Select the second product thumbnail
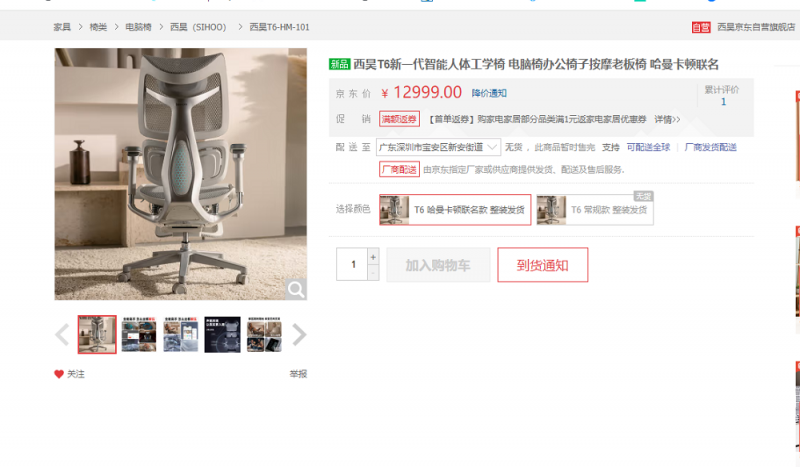Image resolution: width=800 pixels, height=467 pixels. [139, 335]
